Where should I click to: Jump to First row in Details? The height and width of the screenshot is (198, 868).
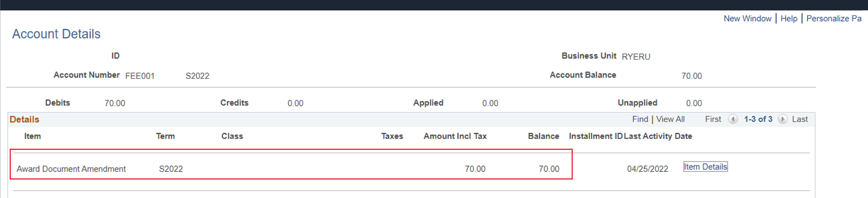tap(713, 119)
